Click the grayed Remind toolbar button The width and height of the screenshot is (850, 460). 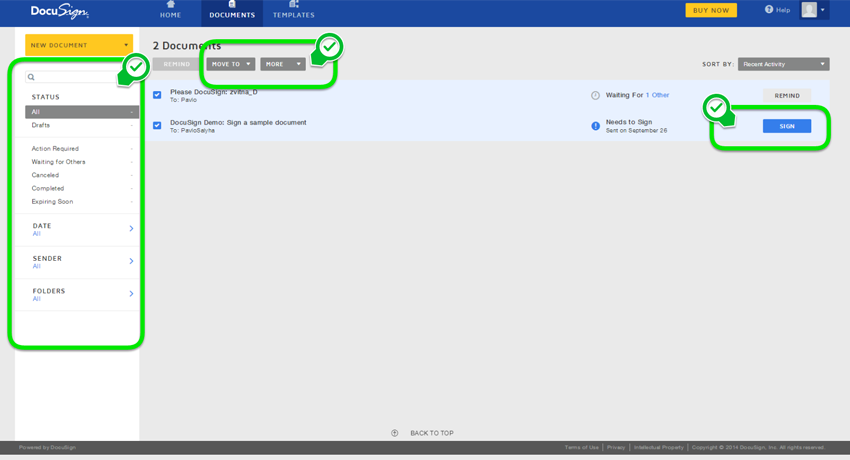pos(177,64)
